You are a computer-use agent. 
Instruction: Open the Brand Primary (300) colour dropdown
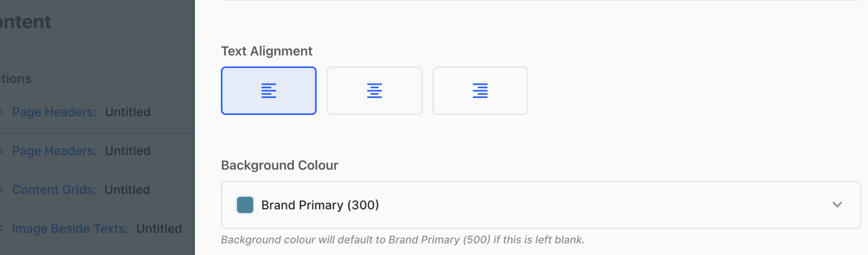click(x=541, y=205)
